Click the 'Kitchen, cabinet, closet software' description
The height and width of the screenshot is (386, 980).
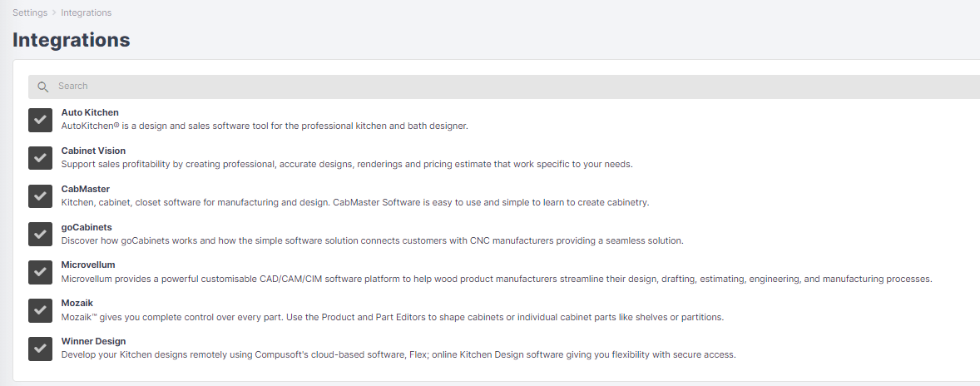[355, 202]
